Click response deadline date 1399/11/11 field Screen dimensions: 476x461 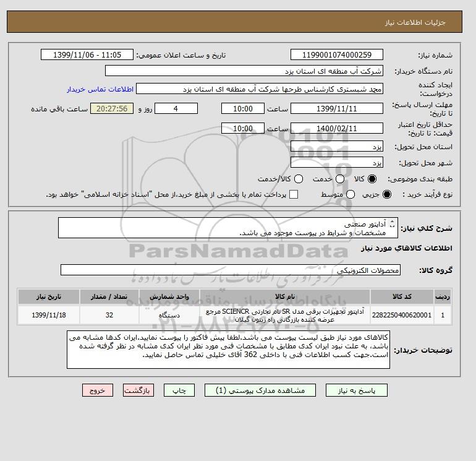click(337, 108)
